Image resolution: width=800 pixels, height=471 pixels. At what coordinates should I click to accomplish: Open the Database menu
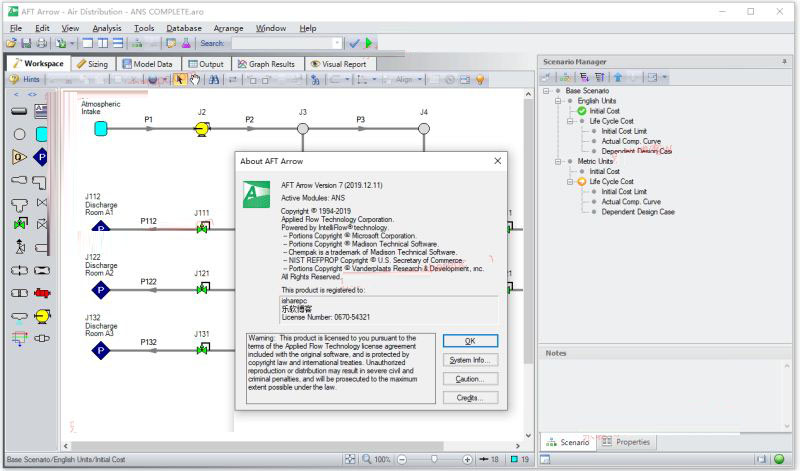coord(184,28)
